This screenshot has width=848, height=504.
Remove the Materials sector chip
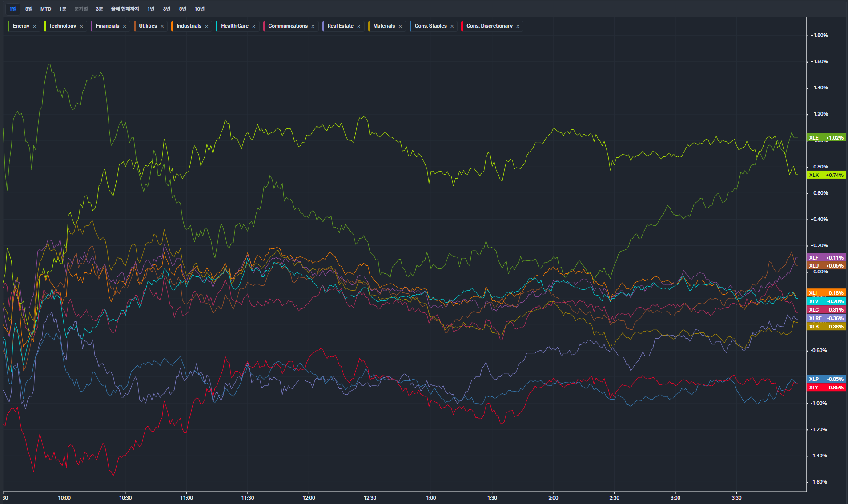400,26
